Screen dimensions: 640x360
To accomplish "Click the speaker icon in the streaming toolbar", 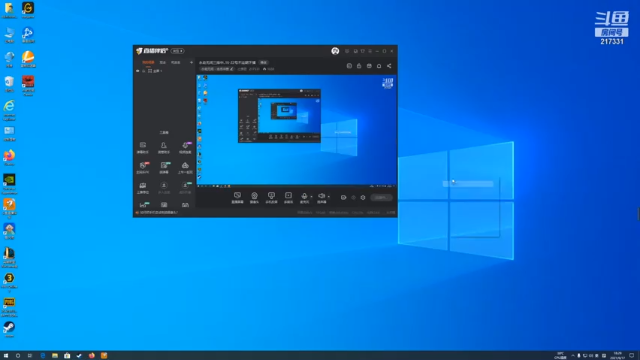I will (322, 196).
